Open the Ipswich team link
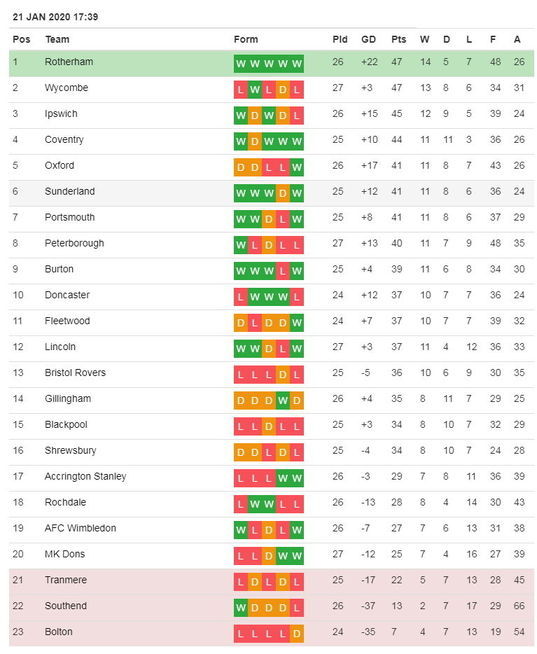Image resolution: width=537 pixels, height=654 pixels. (x=61, y=114)
